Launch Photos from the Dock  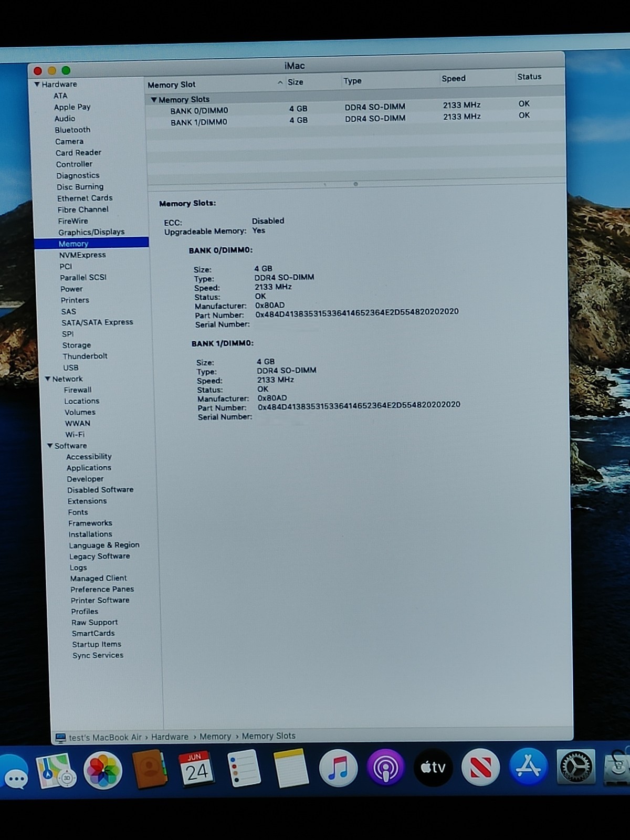(102, 770)
